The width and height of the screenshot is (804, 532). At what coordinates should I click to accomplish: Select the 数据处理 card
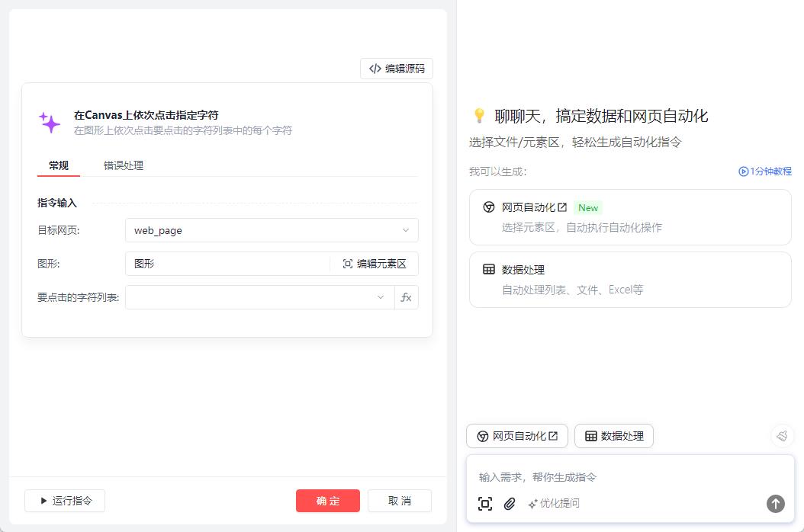click(630, 280)
